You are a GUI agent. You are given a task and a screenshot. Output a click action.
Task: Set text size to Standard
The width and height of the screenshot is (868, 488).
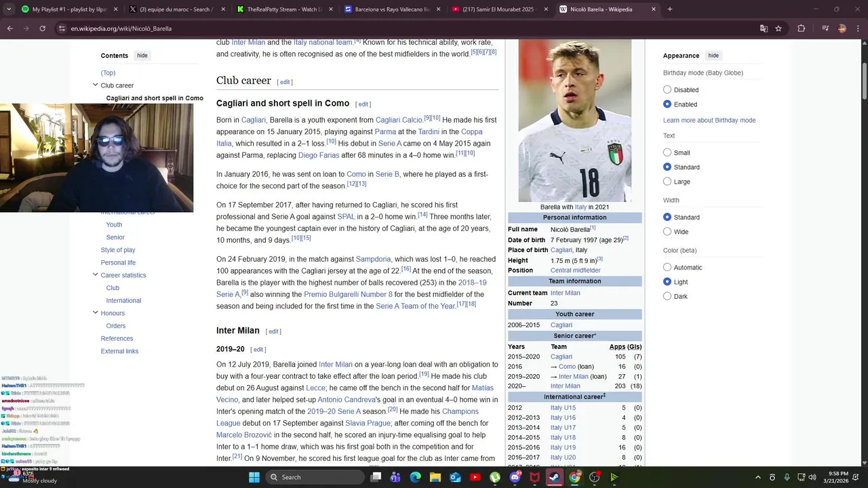click(667, 167)
